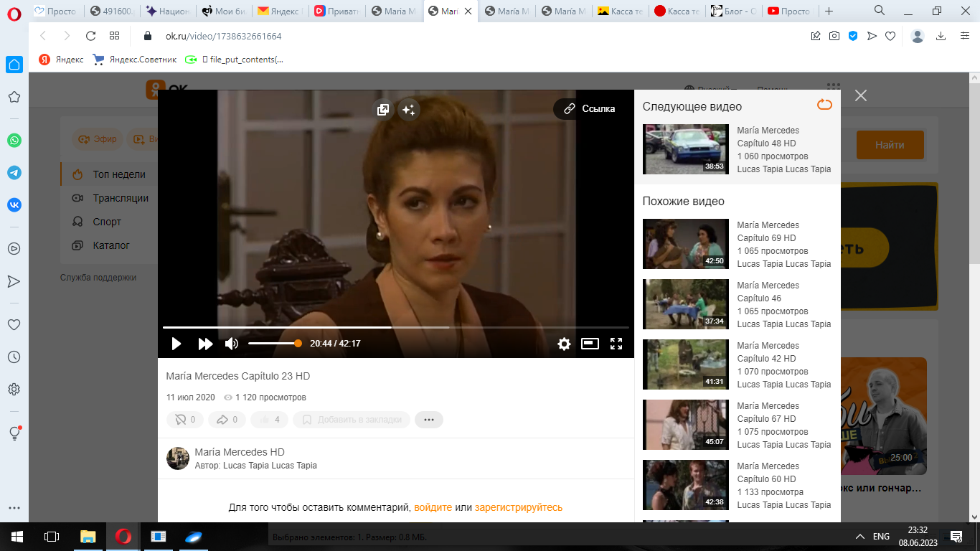Play the video
The height and width of the screenshot is (551, 980).
click(176, 344)
